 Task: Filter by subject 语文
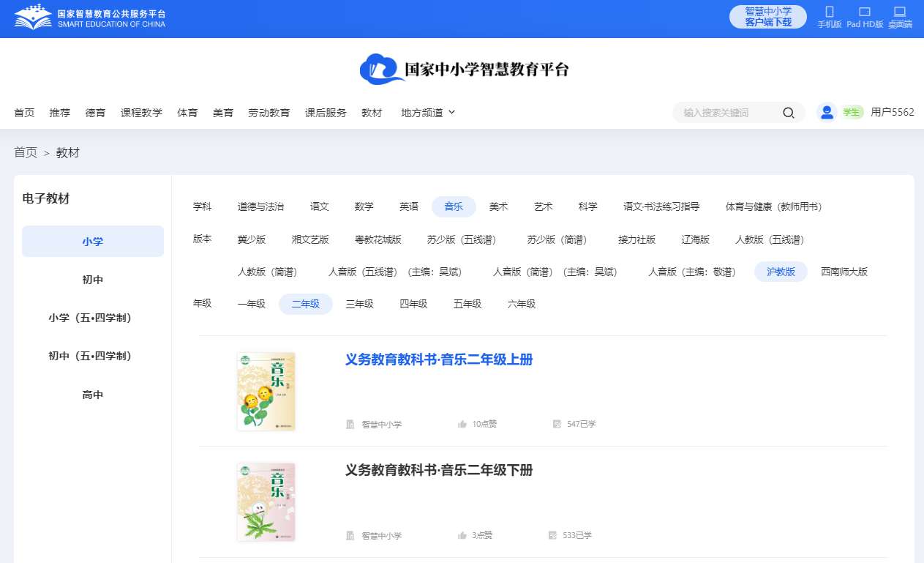[320, 207]
